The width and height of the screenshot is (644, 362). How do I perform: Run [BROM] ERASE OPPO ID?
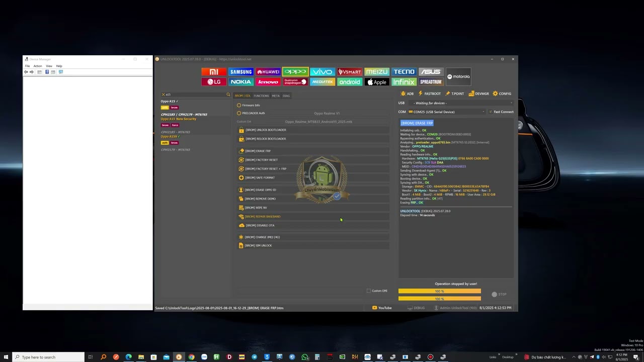[313, 190]
